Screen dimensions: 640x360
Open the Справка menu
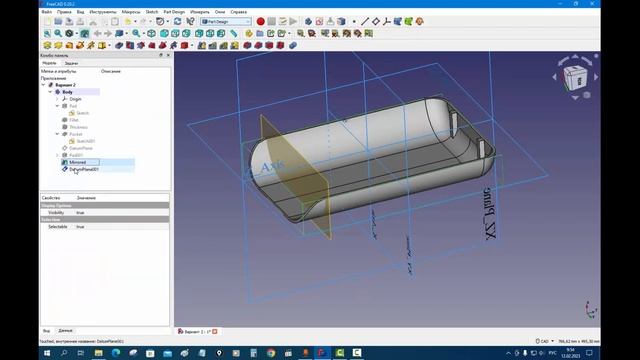[x=238, y=12]
